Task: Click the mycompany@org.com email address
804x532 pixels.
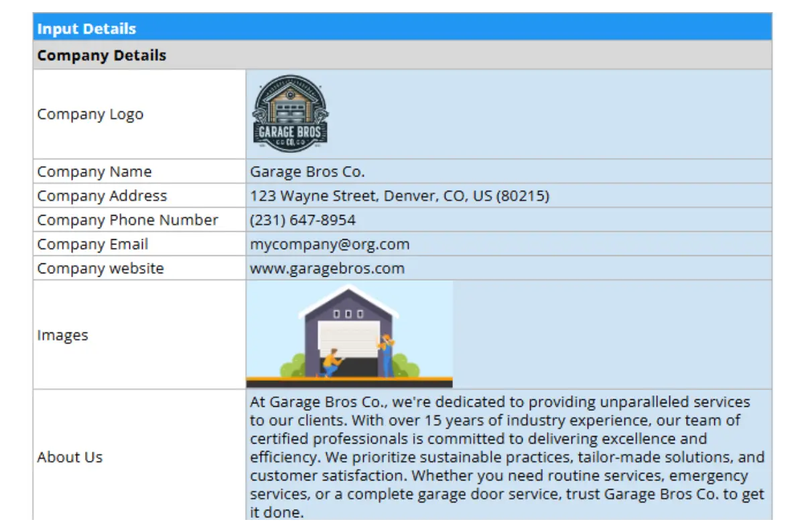Action: (330, 244)
